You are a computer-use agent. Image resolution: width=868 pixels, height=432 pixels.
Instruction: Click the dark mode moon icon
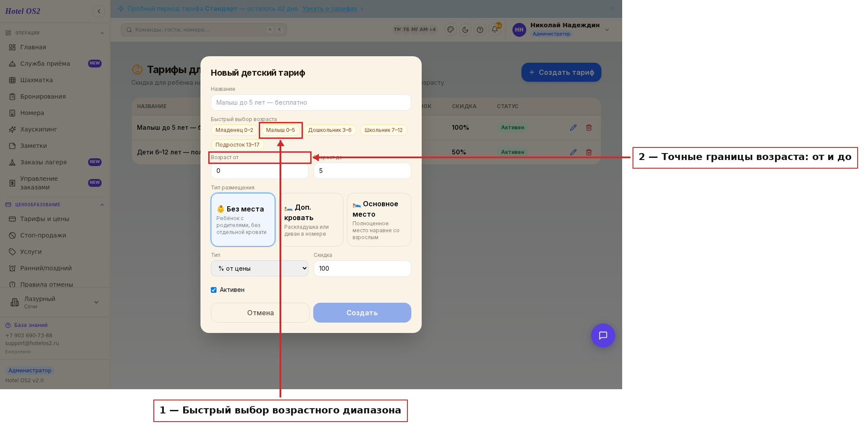[465, 30]
